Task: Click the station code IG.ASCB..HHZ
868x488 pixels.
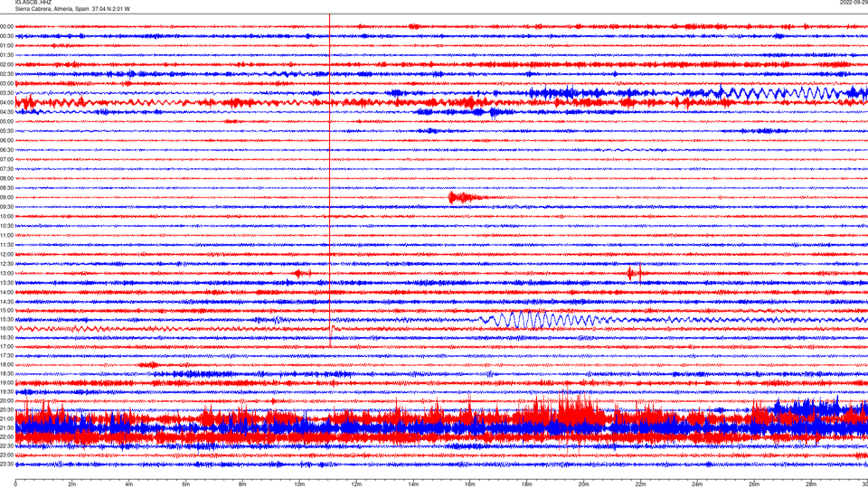Action: point(33,2)
